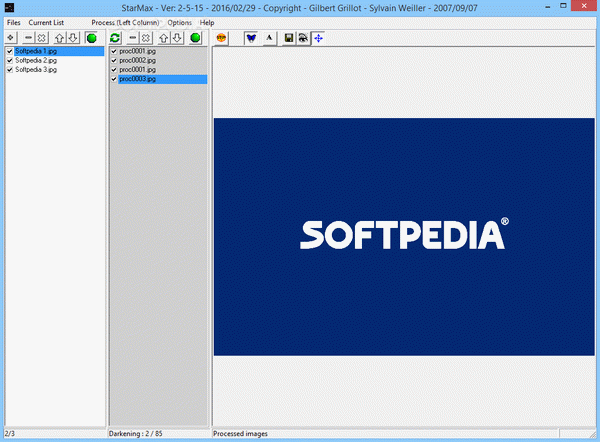Select the text annotation A tool
Image resolution: width=600 pixels, height=442 pixels.
pyautogui.click(x=269, y=38)
